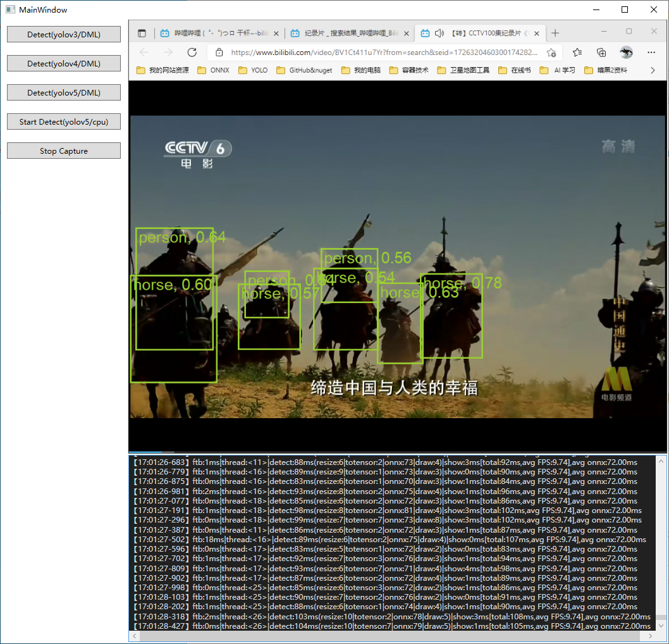669x644 pixels.
Task: Click Start Detect(yolov5/cpu) button
Action: pos(64,121)
